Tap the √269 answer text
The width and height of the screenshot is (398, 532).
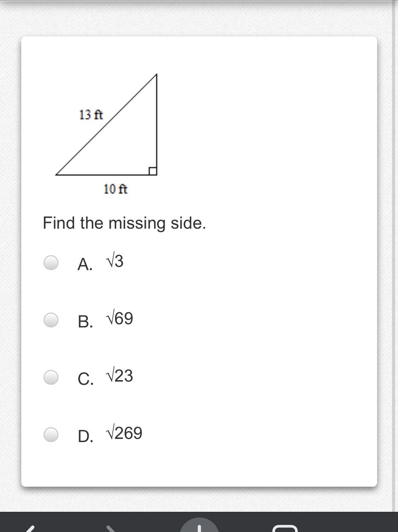(x=124, y=433)
